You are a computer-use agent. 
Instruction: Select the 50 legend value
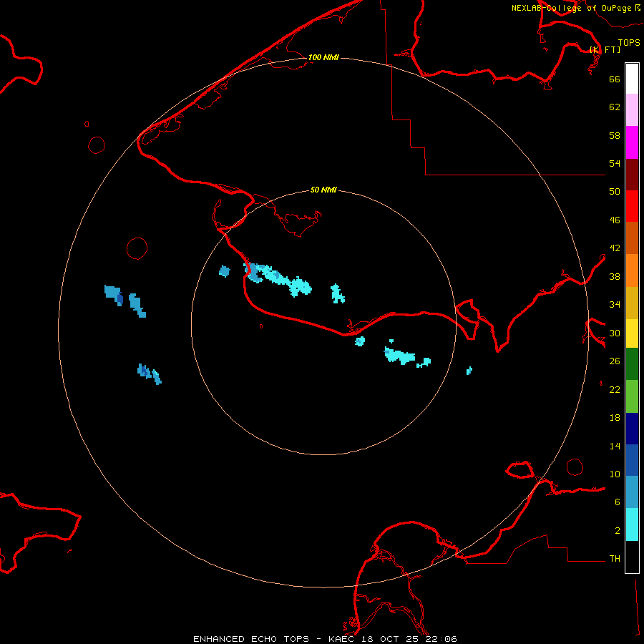pyautogui.click(x=615, y=192)
